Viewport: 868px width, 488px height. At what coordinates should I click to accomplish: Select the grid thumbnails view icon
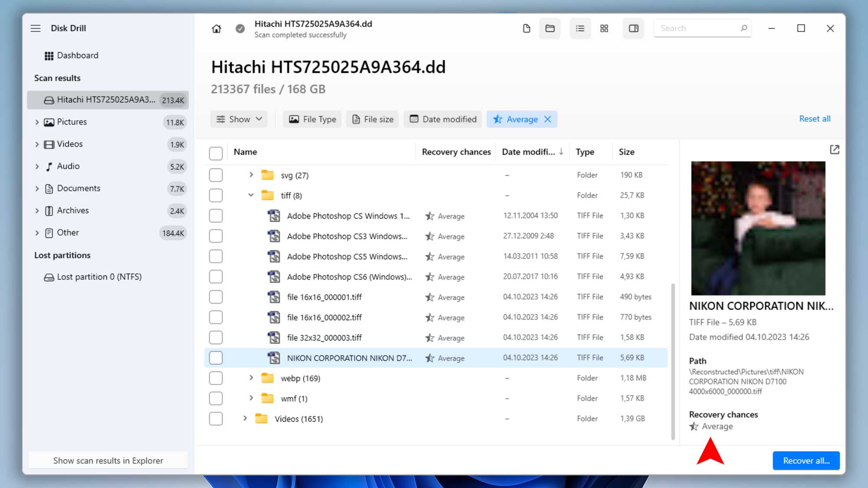pos(604,29)
